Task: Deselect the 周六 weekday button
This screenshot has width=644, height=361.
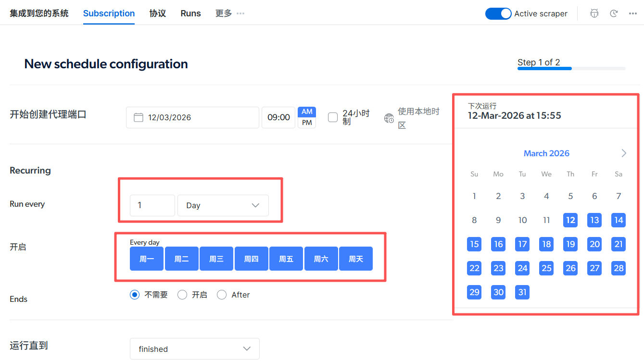Action: pyautogui.click(x=321, y=259)
